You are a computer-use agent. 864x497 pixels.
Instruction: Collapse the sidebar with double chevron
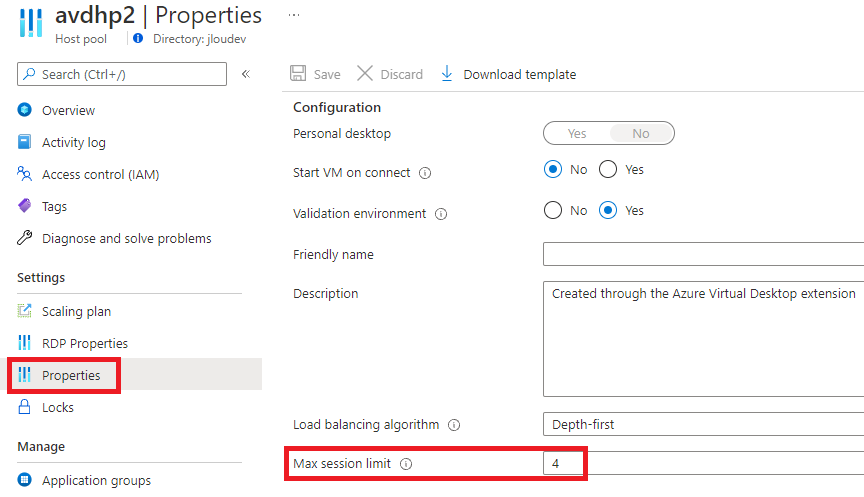246,74
